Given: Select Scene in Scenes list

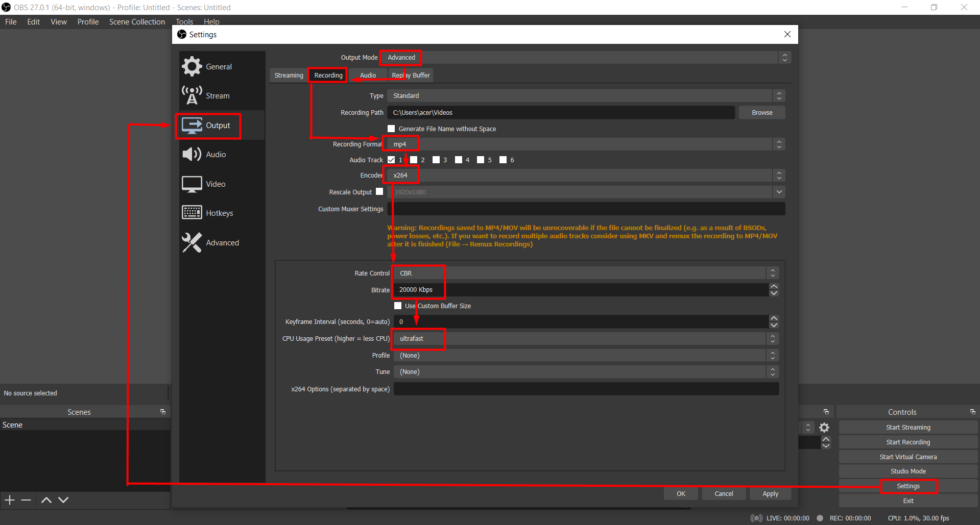Looking at the screenshot, I should pos(85,424).
